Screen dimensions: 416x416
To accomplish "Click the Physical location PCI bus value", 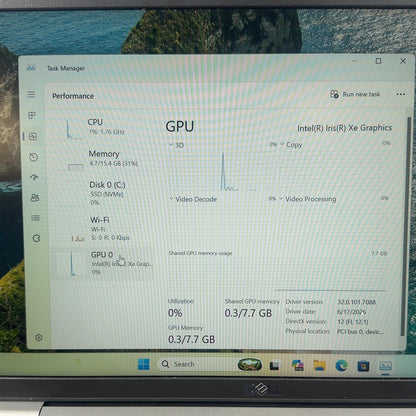I will [360, 332].
